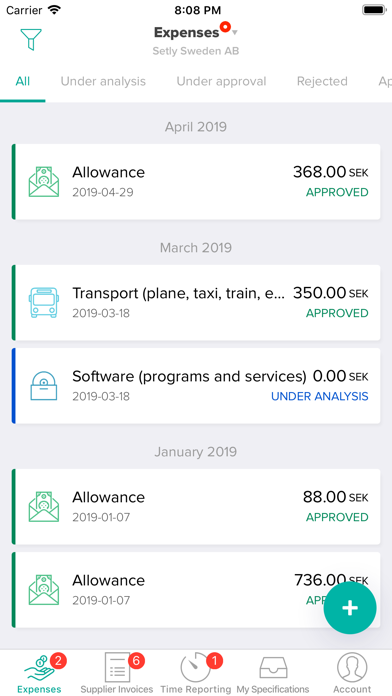The image size is (392, 696).
Task: Tap the green plus add button
Action: (350, 608)
